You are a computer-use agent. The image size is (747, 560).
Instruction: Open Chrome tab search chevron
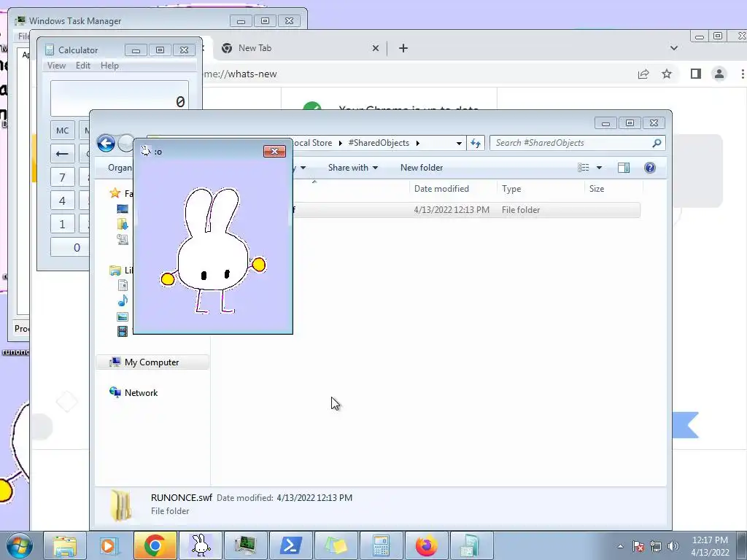(673, 48)
